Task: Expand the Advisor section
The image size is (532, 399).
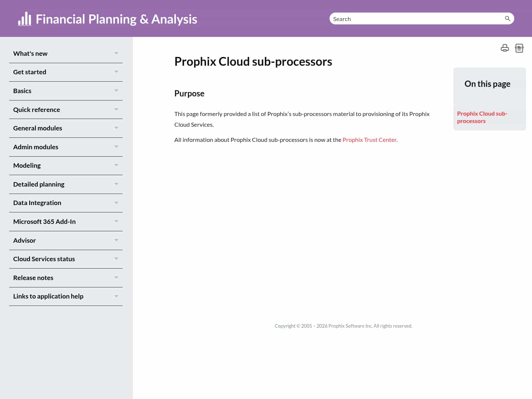Action: (x=116, y=240)
